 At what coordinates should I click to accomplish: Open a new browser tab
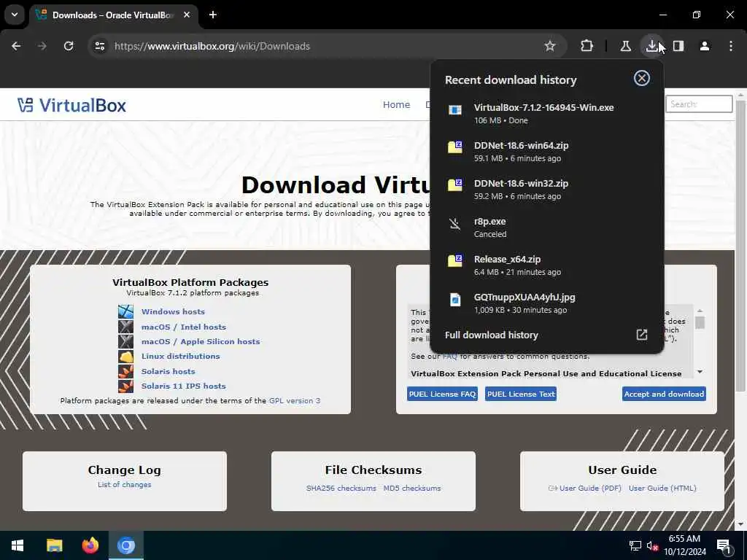[213, 15]
